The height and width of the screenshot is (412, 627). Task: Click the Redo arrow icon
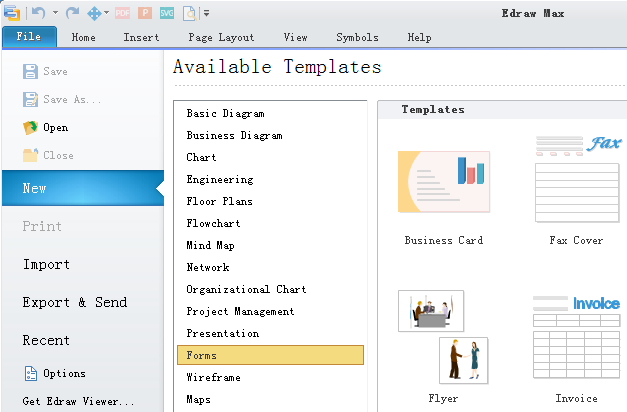(x=72, y=13)
